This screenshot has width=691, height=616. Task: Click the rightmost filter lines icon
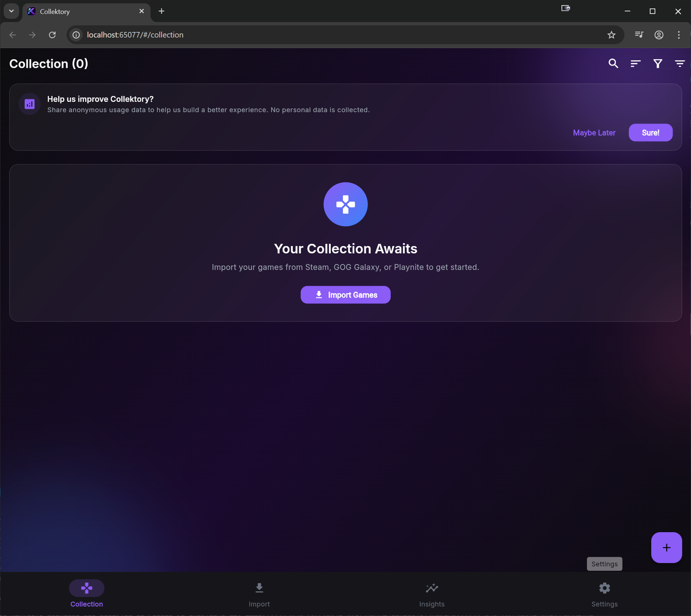click(679, 63)
